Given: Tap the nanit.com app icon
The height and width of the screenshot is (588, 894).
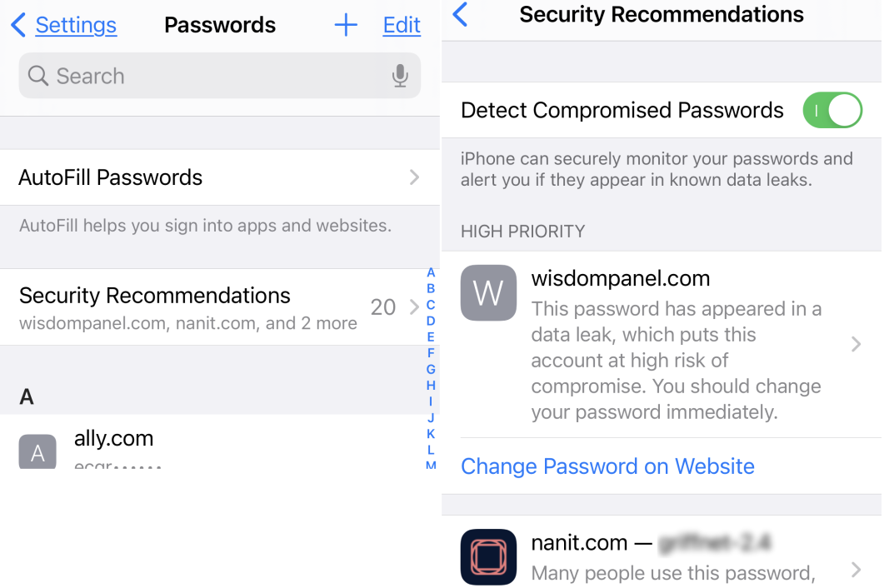Looking at the screenshot, I should [x=488, y=556].
